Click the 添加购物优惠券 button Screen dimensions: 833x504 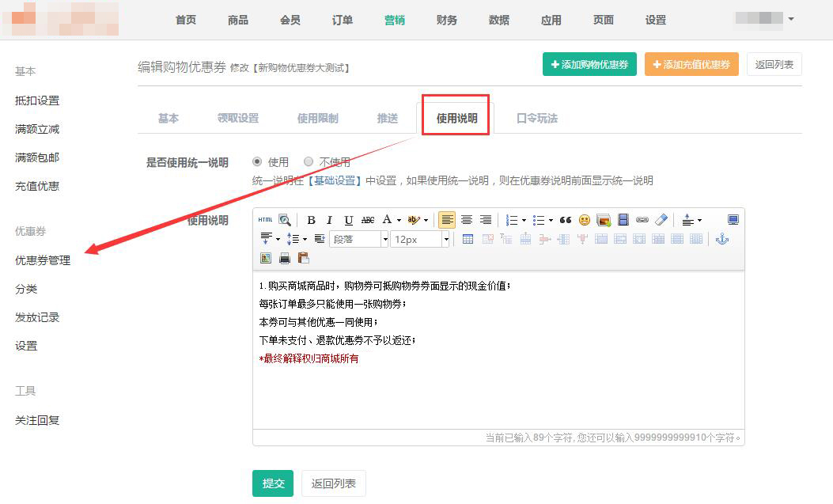[589, 65]
